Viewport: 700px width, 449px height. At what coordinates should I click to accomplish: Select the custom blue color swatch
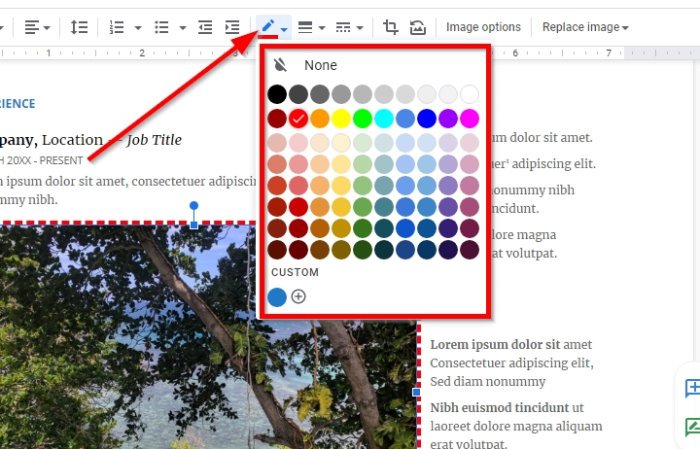(x=277, y=297)
